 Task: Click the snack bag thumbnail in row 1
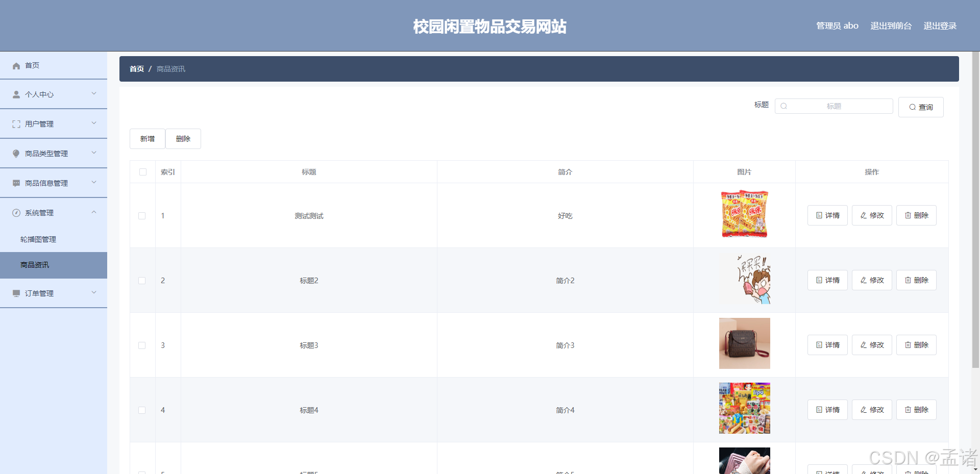click(745, 214)
